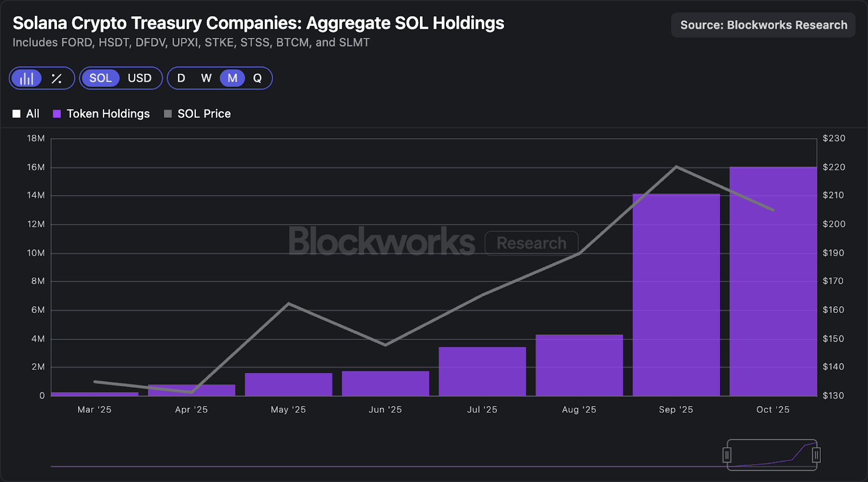Viewport: 868px width, 482px height.
Task: Choose weekly (W) interval
Action: coord(206,78)
